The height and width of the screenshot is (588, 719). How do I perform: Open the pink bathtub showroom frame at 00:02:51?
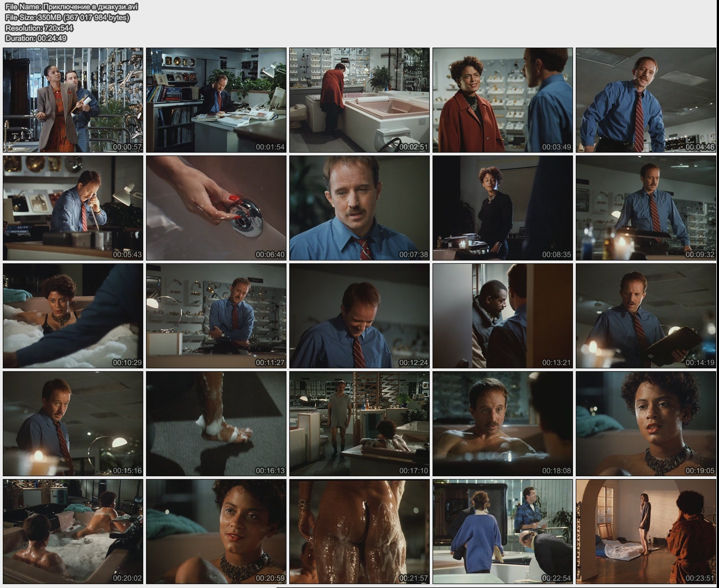359,100
